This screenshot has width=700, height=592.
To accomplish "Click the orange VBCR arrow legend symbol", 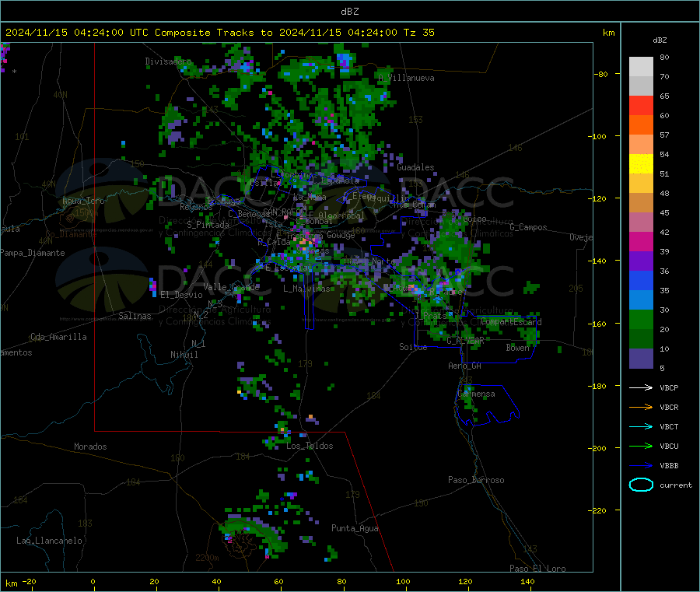I will [641, 407].
